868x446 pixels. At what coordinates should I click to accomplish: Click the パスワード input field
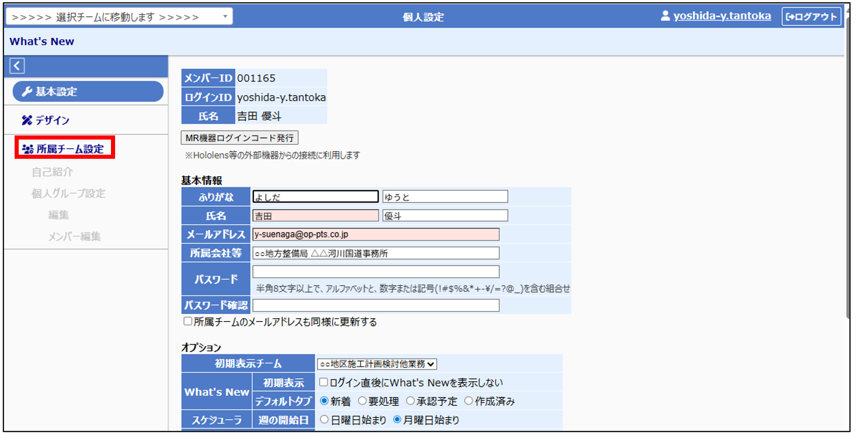pyautogui.click(x=376, y=272)
